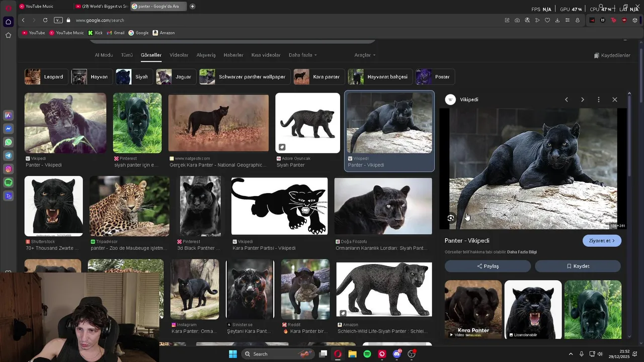
Task: Open the sidebar home icon
Action: [8, 22]
